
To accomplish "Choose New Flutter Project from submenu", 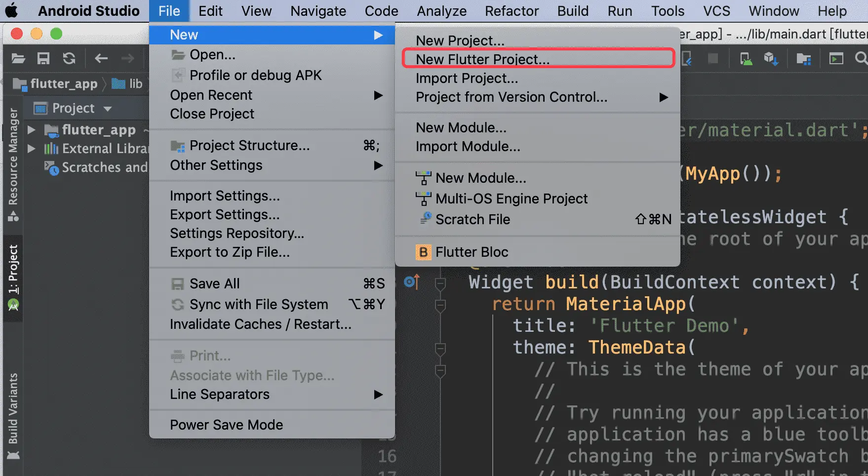I will tap(482, 59).
